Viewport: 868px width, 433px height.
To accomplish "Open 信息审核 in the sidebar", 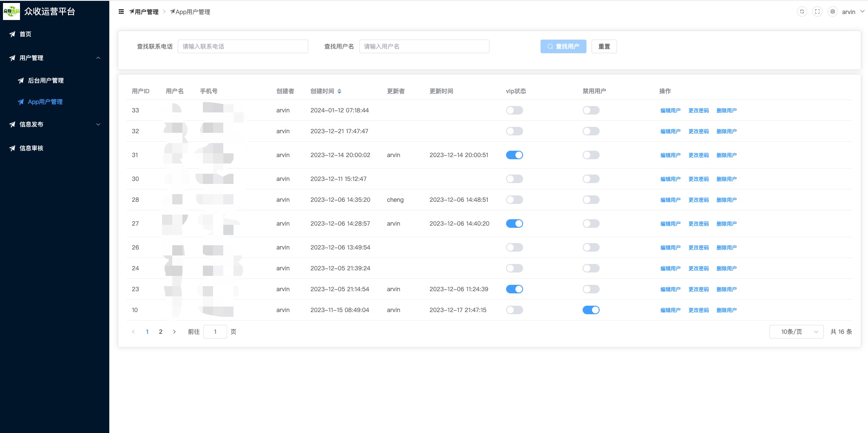I will click(54, 148).
